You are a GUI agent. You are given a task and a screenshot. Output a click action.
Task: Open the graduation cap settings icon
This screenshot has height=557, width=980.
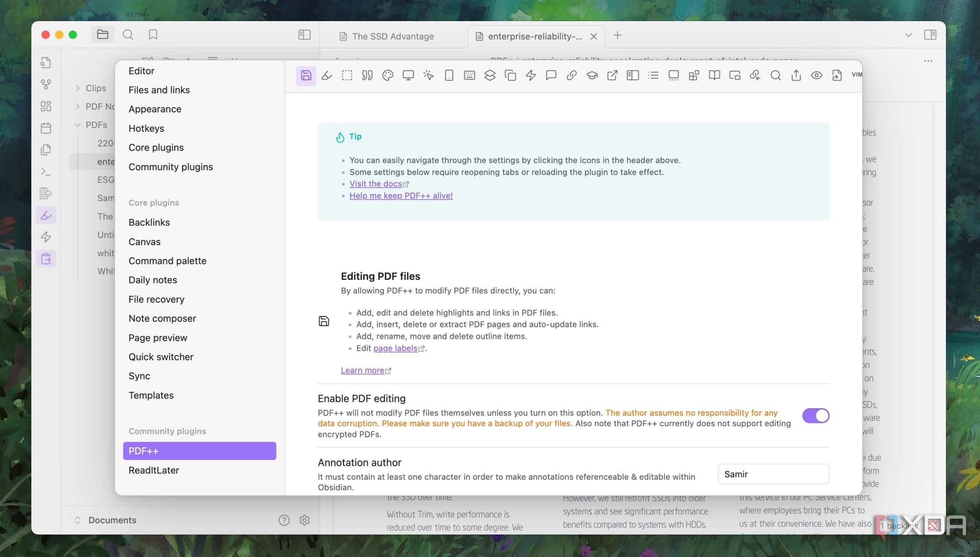click(x=592, y=76)
